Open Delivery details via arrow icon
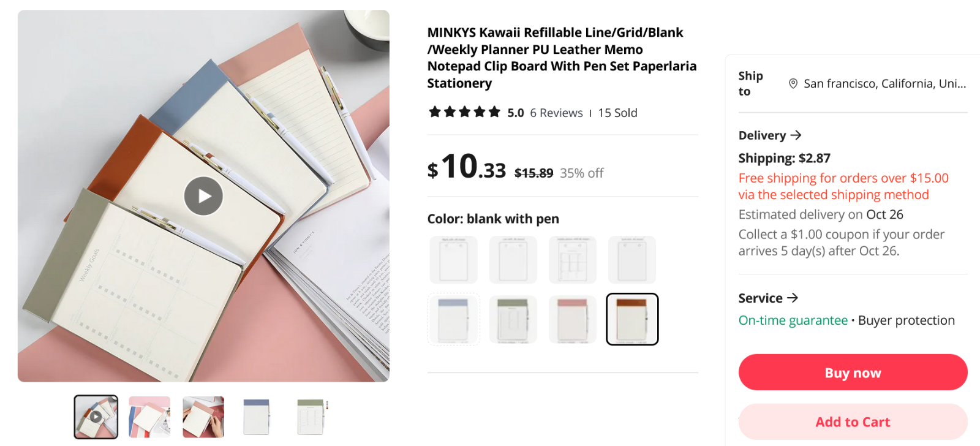 [796, 135]
